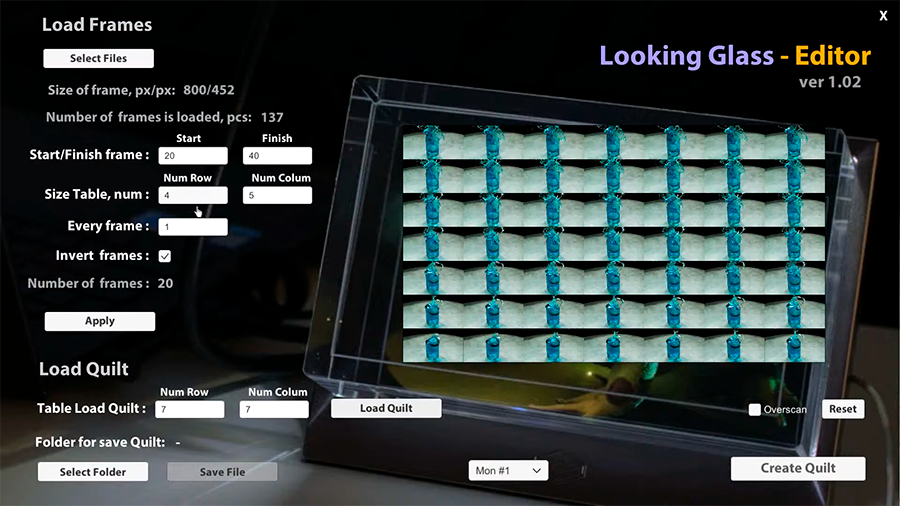The image size is (900, 506).
Task: Click the grayed Save File button
Action: [x=222, y=472]
